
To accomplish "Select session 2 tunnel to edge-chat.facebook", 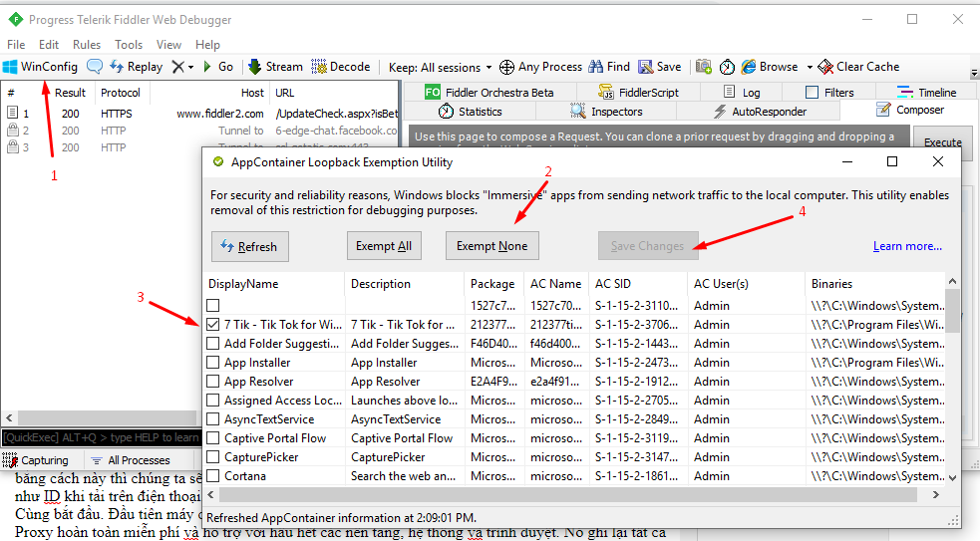I will point(200,131).
